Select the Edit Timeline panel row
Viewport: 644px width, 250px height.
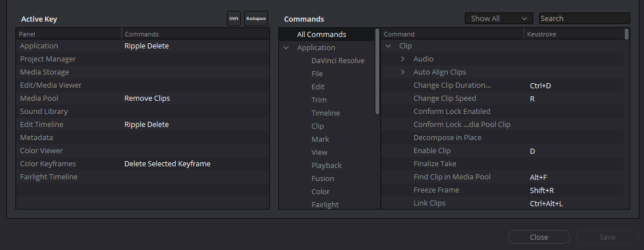(x=143, y=125)
